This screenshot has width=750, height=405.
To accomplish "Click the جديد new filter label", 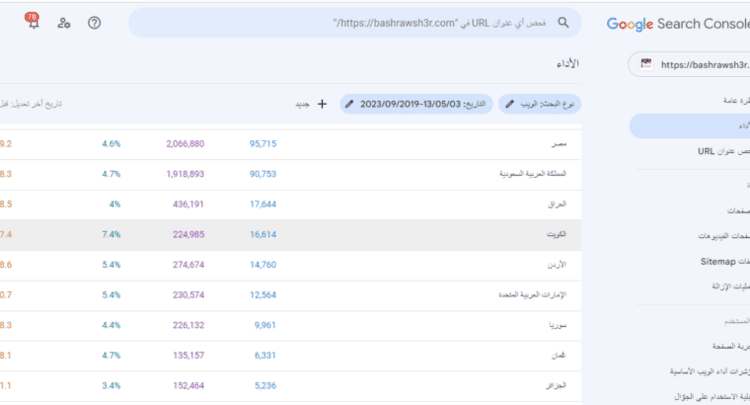I will (x=302, y=104).
